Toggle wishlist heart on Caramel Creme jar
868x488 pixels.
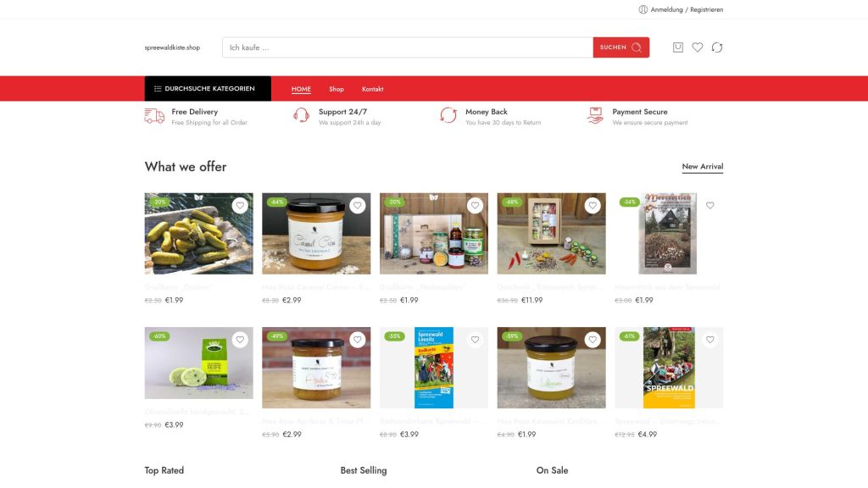(358, 205)
